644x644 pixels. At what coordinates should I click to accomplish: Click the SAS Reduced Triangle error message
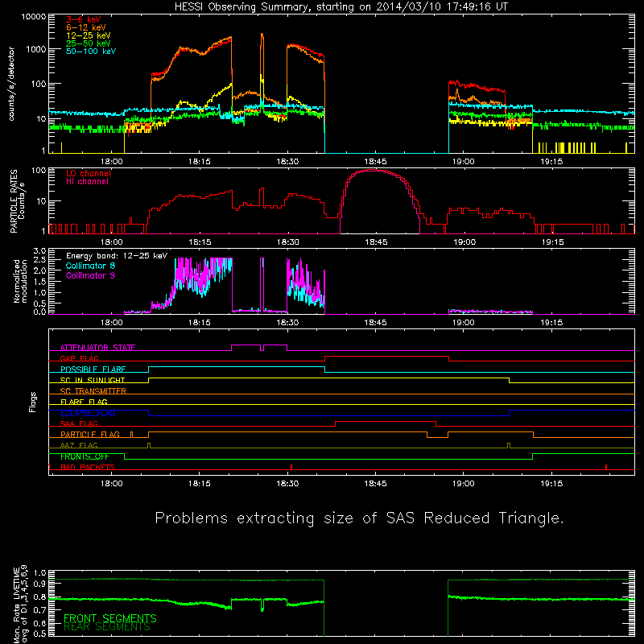pyautogui.click(x=359, y=518)
